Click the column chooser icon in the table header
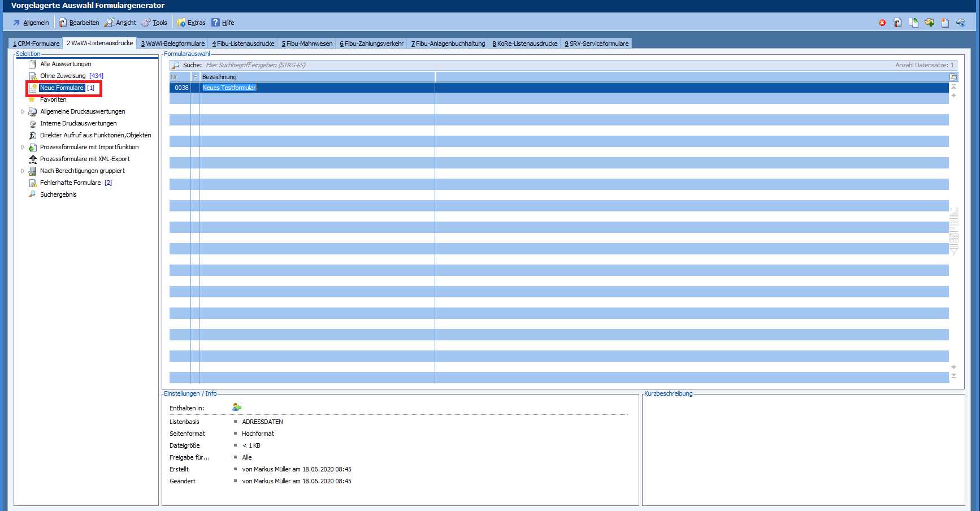980x511 pixels. coord(953,77)
